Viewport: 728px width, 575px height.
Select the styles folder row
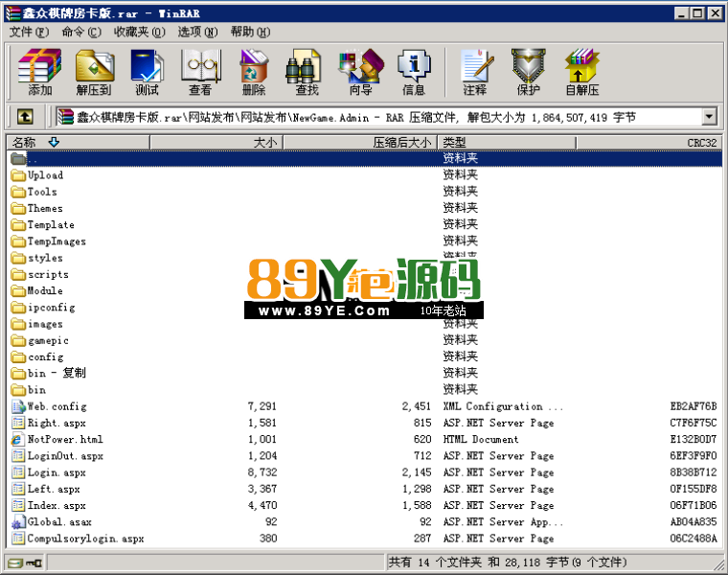pyautogui.click(x=364, y=258)
